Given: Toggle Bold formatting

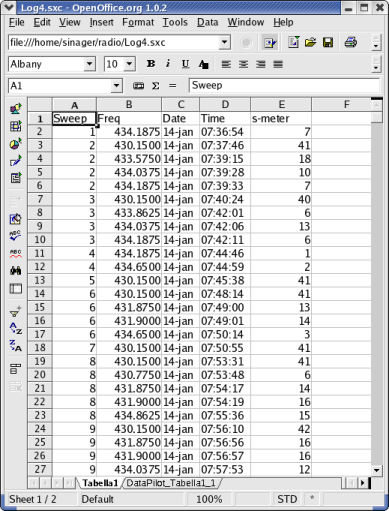Looking at the screenshot, I should click(x=151, y=64).
